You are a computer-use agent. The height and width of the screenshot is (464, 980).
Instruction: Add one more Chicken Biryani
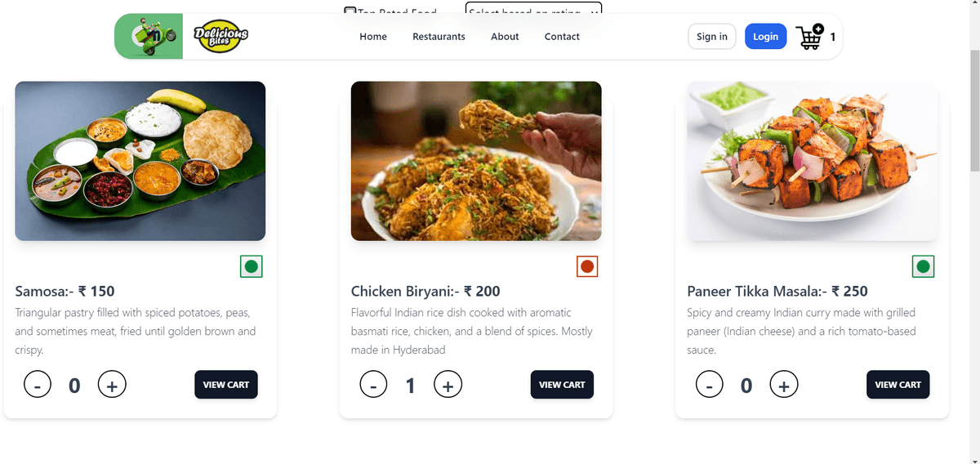[x=448, y=385]
